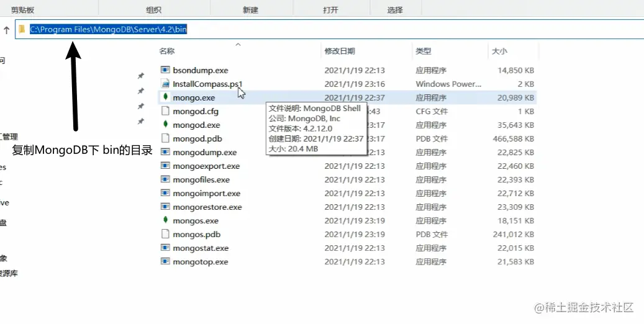Click the green leaf icon of mongod.exe
Screen dimensions: 644x324
[x=165, y=124]
